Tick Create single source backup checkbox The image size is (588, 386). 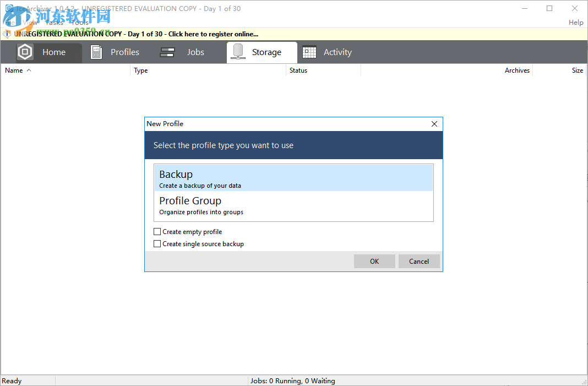click(x=157, y=244)
